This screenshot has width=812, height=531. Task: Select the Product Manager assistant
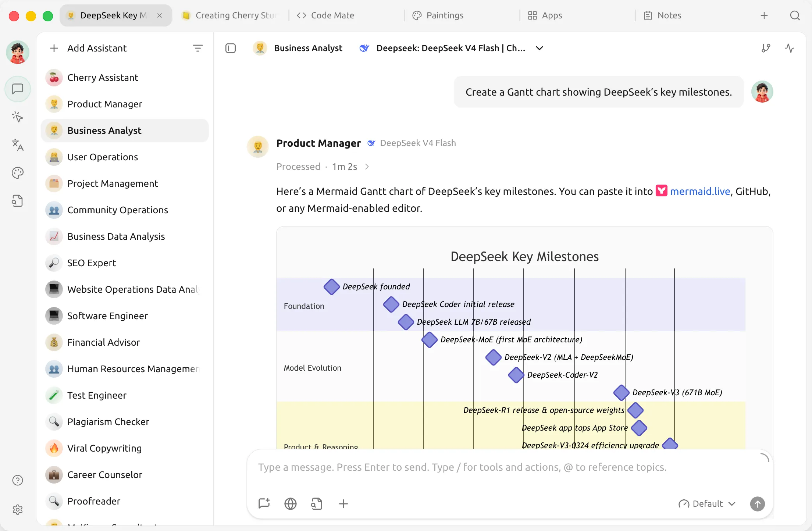[x=125, y=104]
